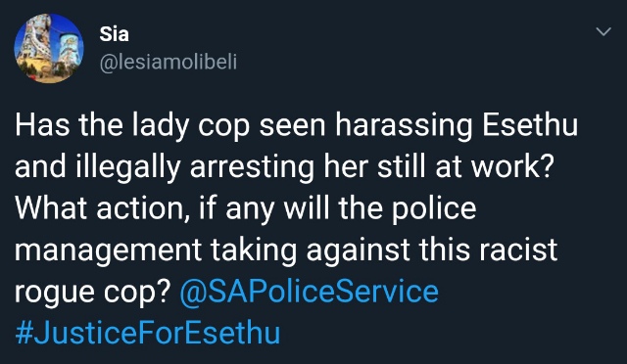Click the word "management" in the tweet

tap(109, 251)
